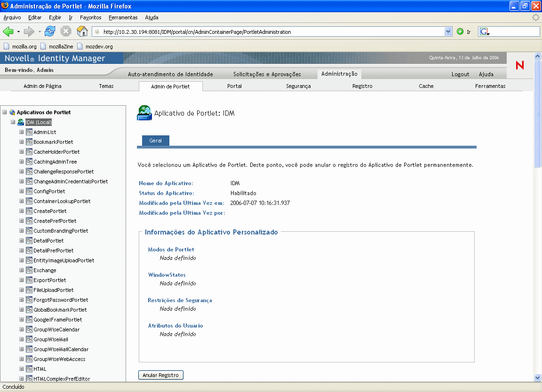Click the scrollbar down arrow

point(537,378)
